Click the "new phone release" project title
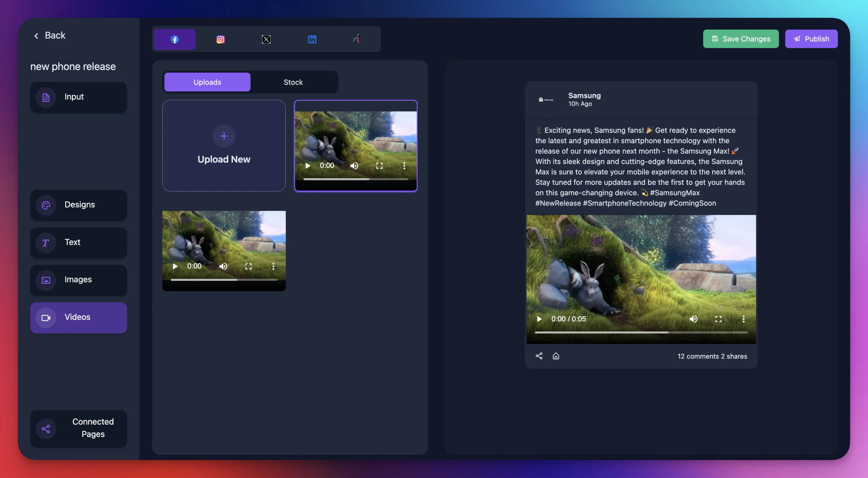868x478 pixels. coord(73,67)
